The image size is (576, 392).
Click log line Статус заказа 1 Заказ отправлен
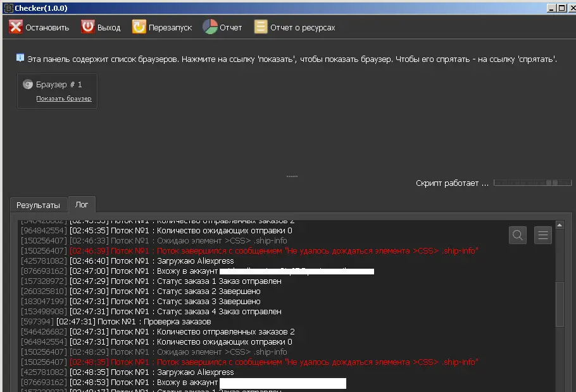coord(151,281)
